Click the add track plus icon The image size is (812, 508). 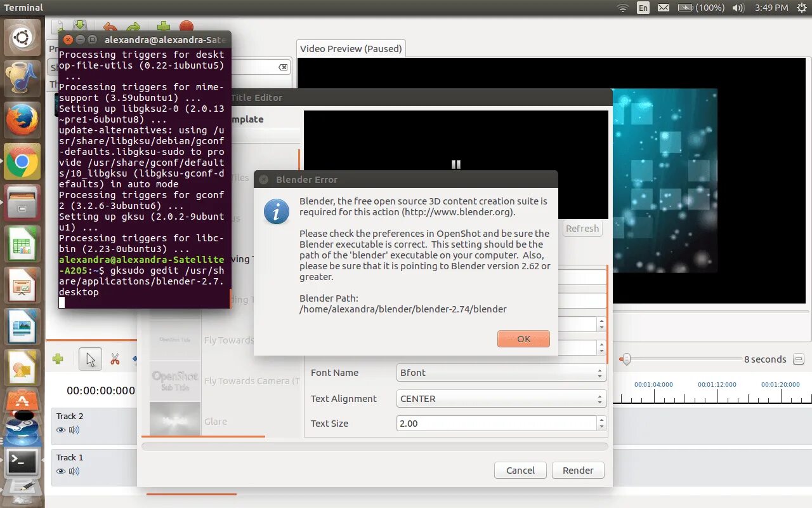[x=58, y=359]
